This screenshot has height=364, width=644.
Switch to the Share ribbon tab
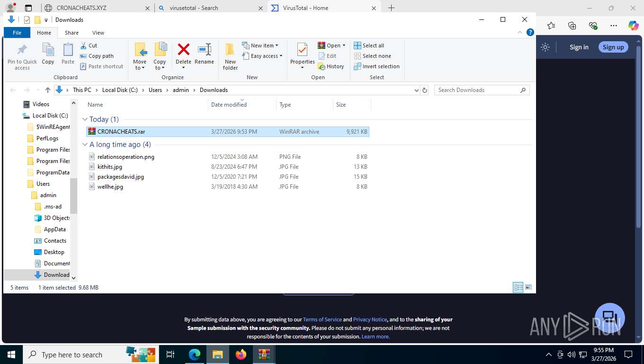click(x=72, y=33)
